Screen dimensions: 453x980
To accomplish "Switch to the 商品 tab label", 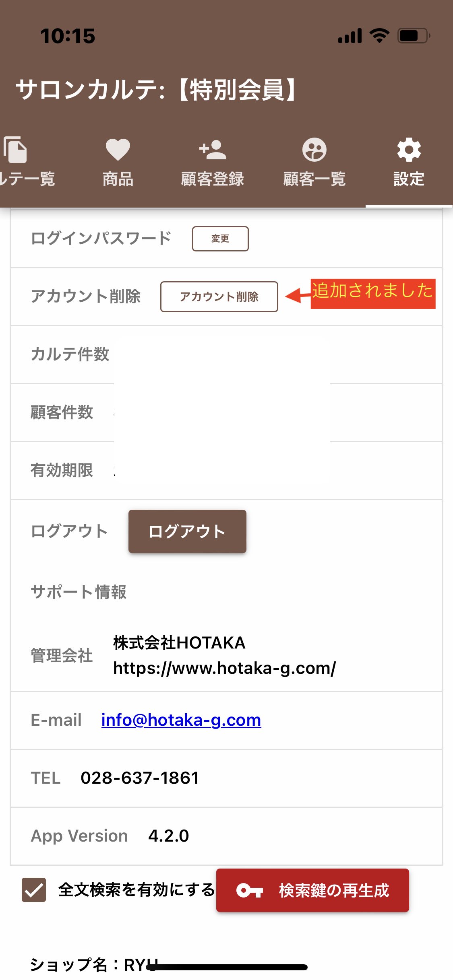I will (x=118, y=179).
